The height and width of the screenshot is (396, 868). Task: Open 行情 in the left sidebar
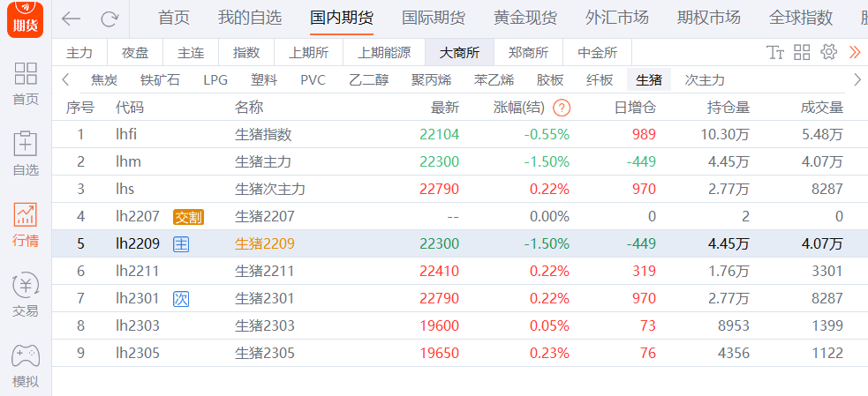click(26, 225)
